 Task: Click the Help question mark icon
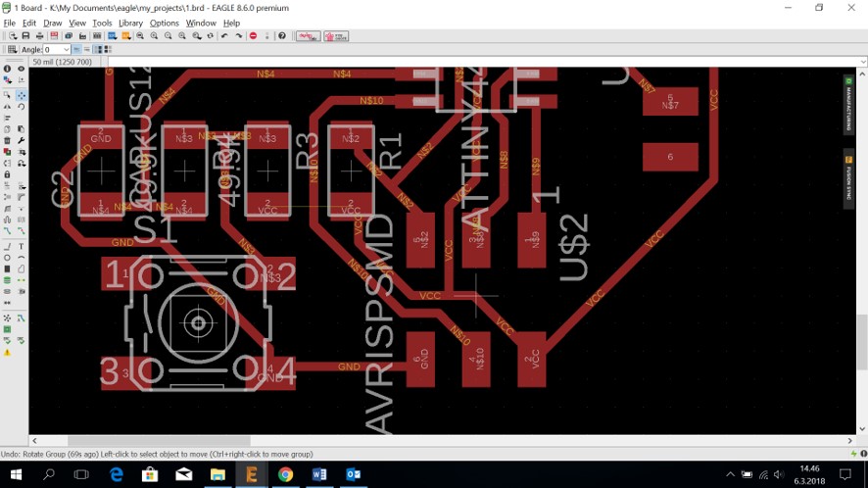282,36
